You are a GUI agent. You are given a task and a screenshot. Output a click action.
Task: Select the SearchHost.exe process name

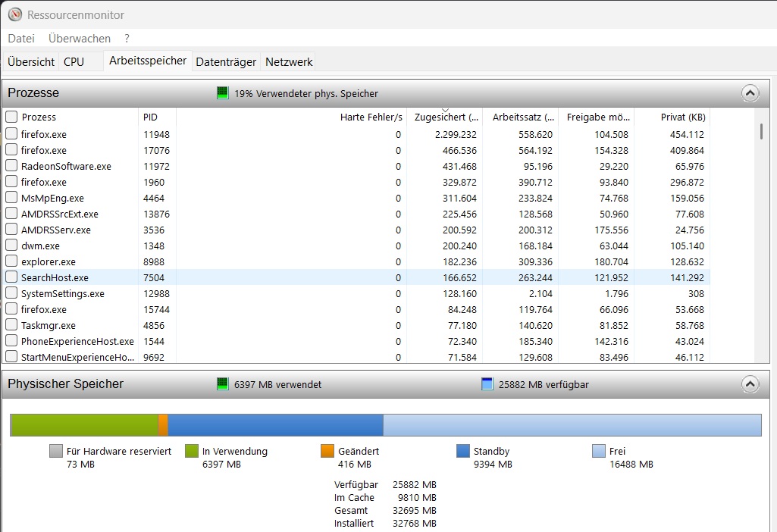(x=55, y=277)
